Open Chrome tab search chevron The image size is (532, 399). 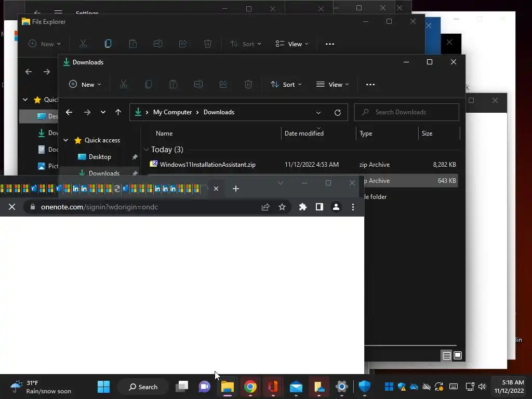(x=280, y=183)
